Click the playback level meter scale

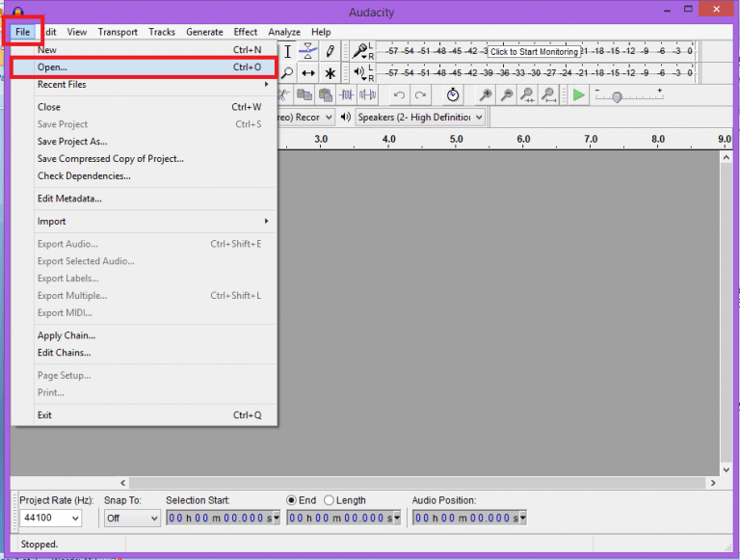coord(538,72)
